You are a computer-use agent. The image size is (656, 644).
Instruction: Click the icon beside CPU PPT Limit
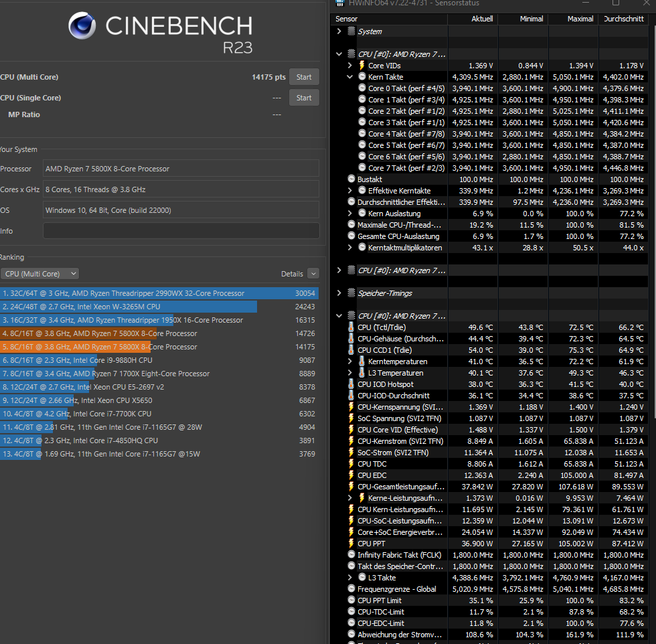tap(351, 600)
